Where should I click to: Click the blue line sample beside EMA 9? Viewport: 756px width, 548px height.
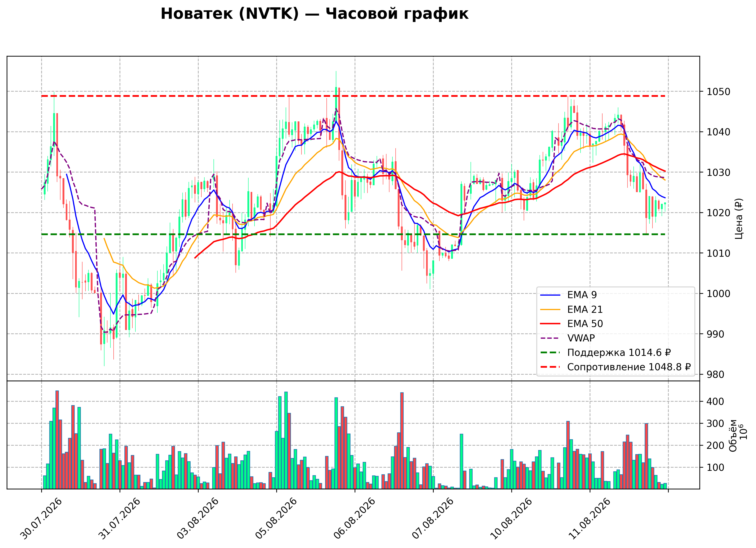[x=550, y=295]
